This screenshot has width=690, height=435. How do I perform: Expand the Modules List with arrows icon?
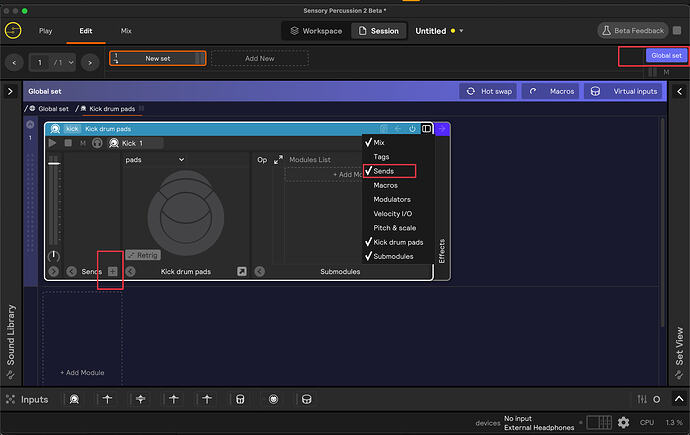[x=278, y=160]
